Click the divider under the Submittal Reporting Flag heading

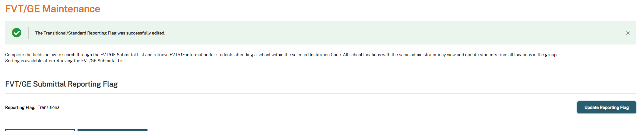coord(320,93)
